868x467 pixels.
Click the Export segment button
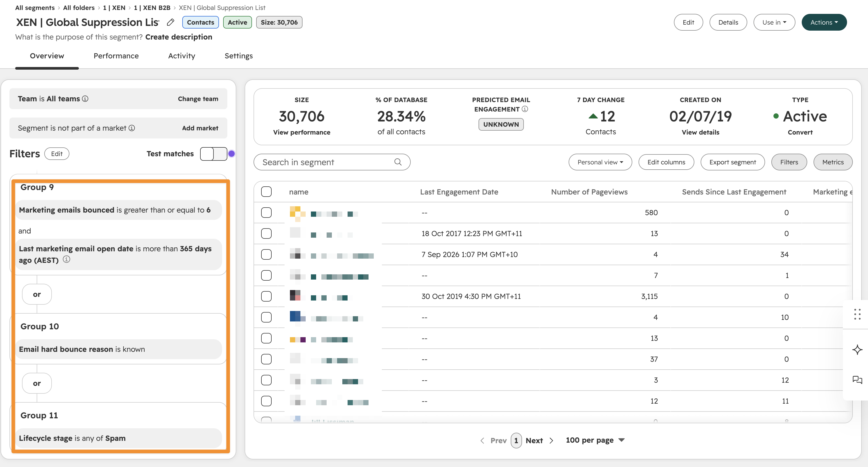733,162
